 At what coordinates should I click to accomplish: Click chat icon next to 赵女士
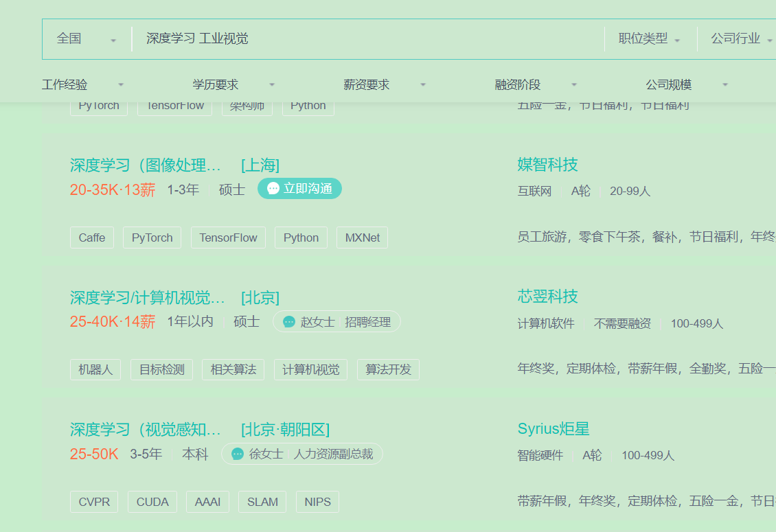click(288, 321)
